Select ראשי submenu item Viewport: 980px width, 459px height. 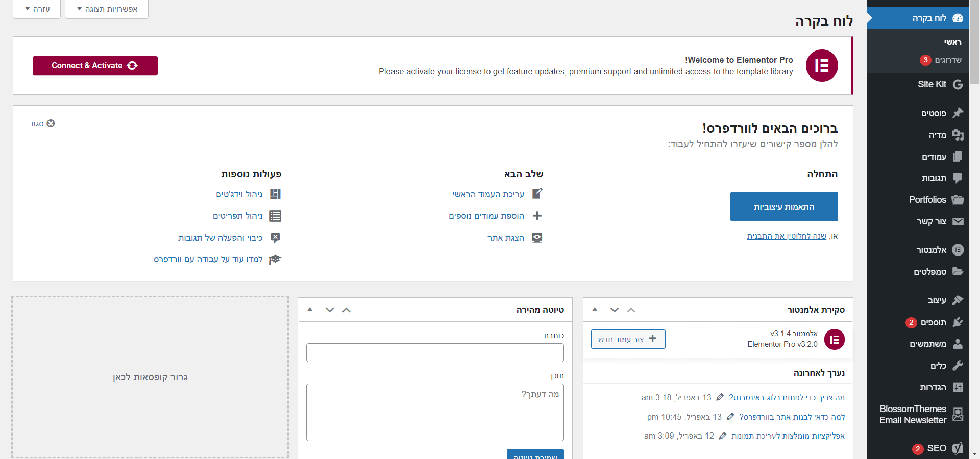click(952, 42)
